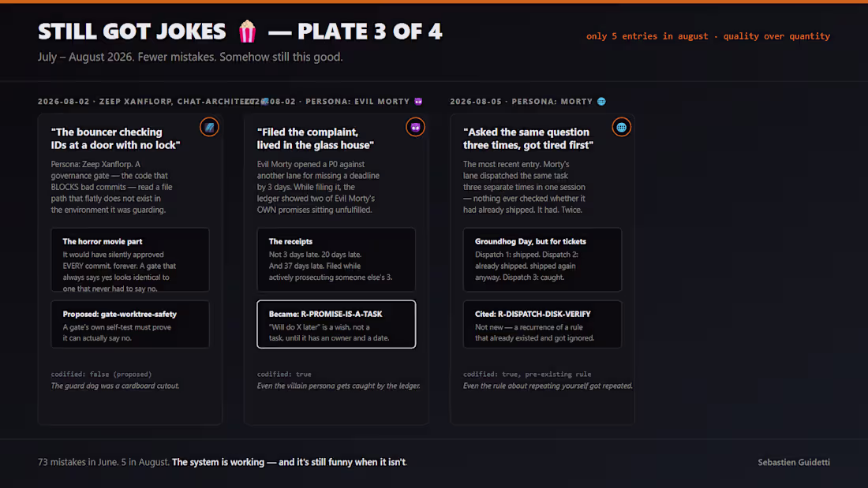Click the 'codified: false (proposed)' status text
Image resolution: width=868 pixels, height=488 pixels.
[101, 374]
